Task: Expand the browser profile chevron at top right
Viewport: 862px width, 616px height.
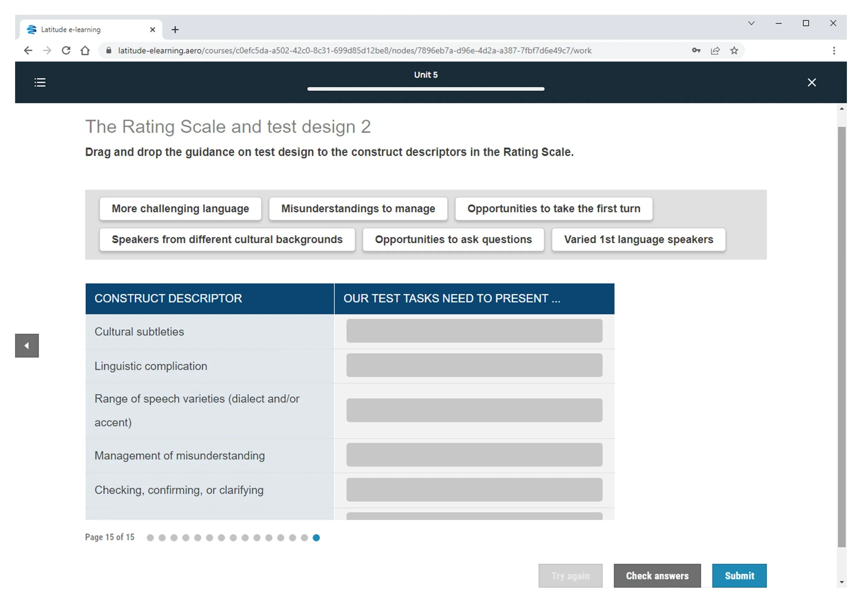Action: point(751,23)
